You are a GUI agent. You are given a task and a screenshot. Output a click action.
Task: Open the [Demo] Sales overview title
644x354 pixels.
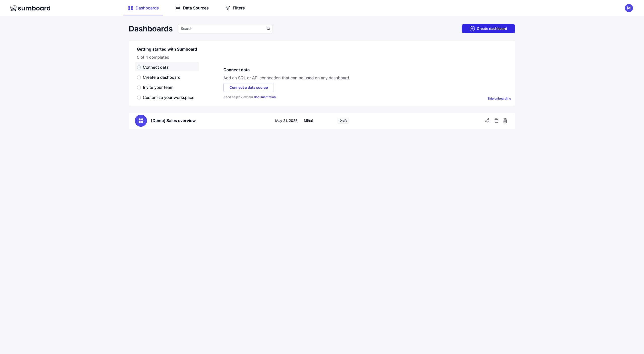[173, 121]
